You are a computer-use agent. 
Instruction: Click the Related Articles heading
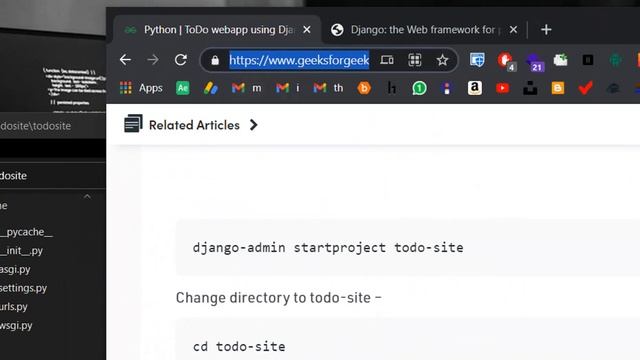point(194,125)
